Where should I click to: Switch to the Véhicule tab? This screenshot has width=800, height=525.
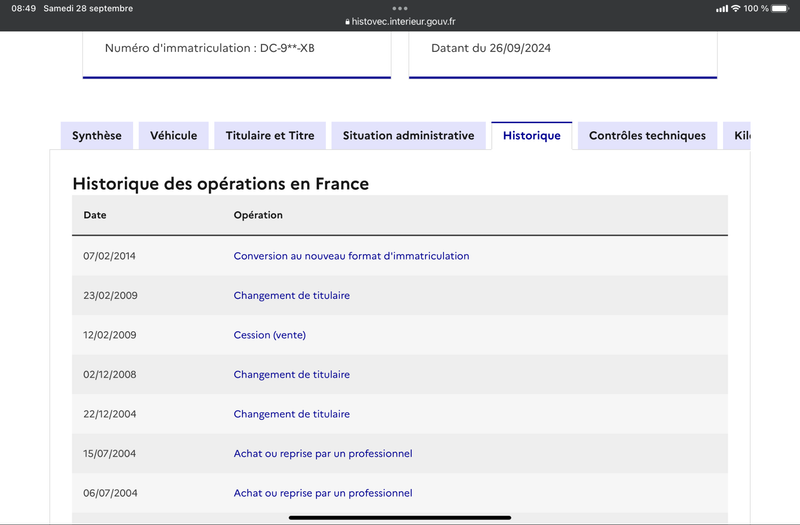coord(173,135)
